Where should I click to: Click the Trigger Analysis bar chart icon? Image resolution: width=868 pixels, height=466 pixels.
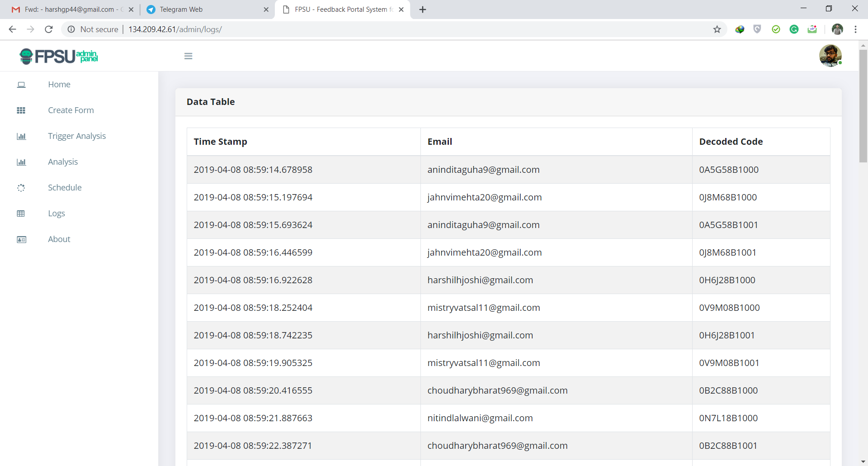[21, 136]
